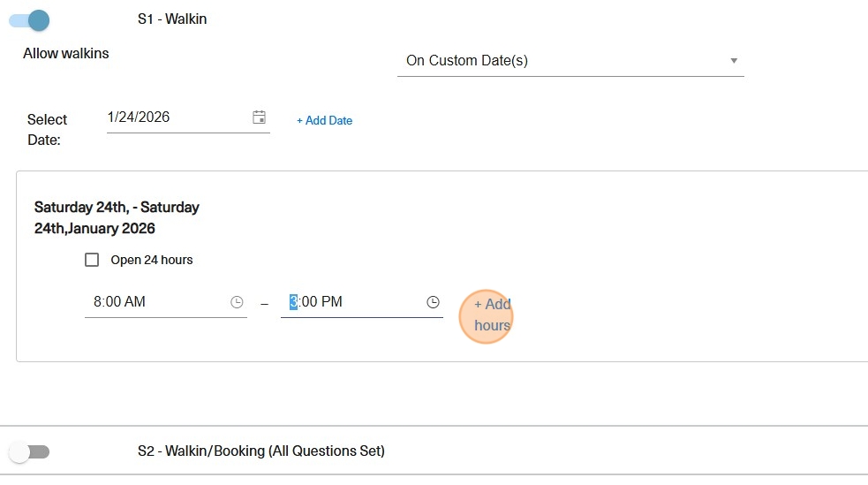
Task: Check the Open 24 hours checkbox
Action: [92, 260]
